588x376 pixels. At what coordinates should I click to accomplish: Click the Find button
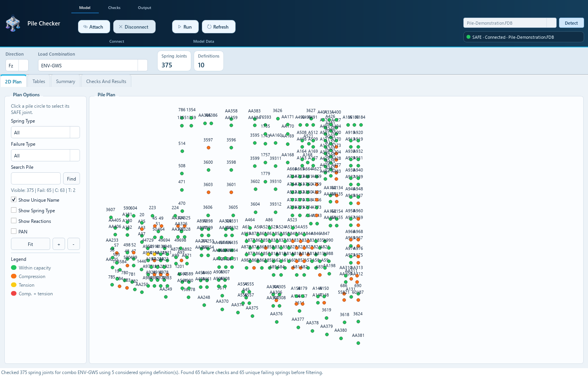71,179
